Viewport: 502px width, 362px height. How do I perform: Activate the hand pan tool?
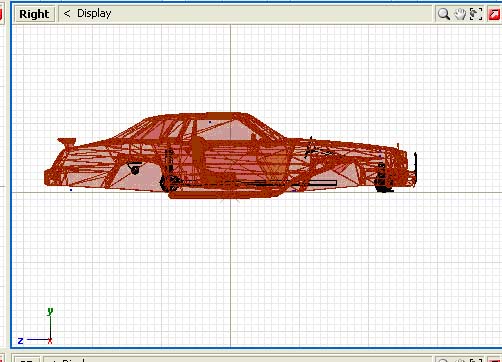click(x=460, y=14)
